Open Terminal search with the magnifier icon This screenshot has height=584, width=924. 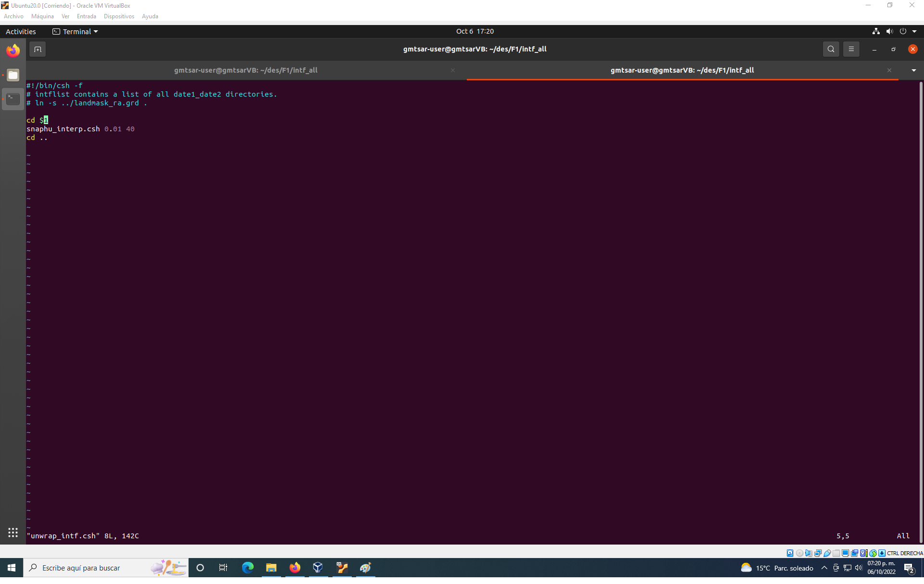click(x=831, y=49)
